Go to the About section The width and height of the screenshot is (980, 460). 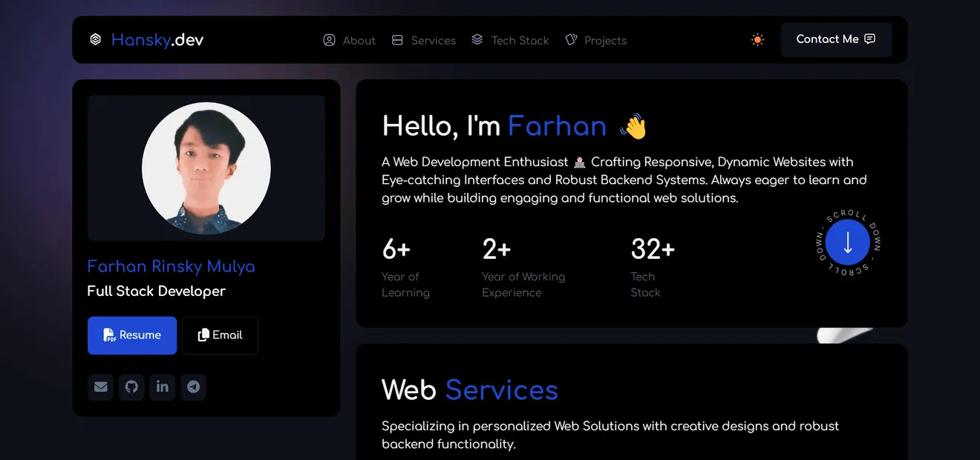(350, 40)
